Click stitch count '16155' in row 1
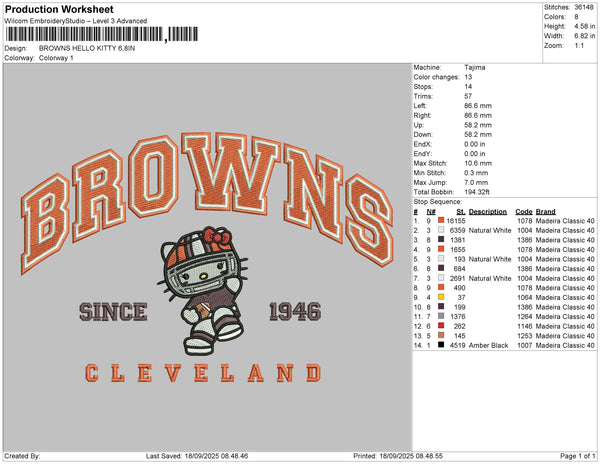This screenshot has height=464, width=600. 456,221
